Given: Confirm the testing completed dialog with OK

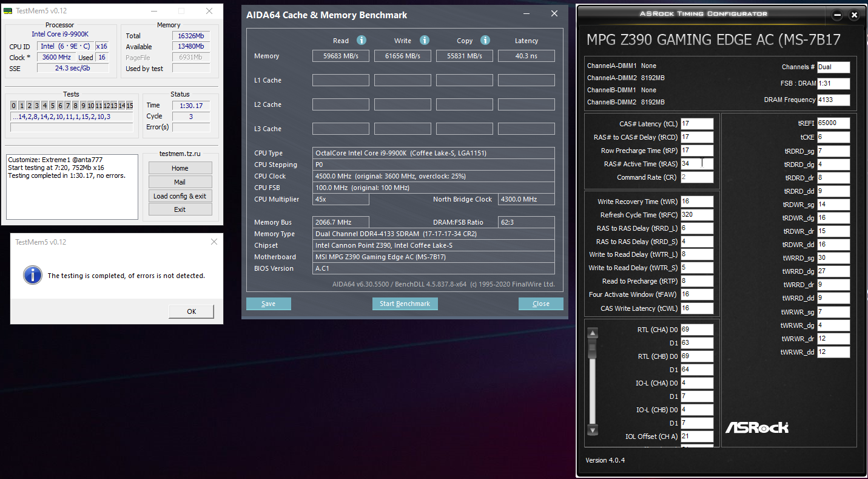Looking at the screenshot, I should pos(191,311).
